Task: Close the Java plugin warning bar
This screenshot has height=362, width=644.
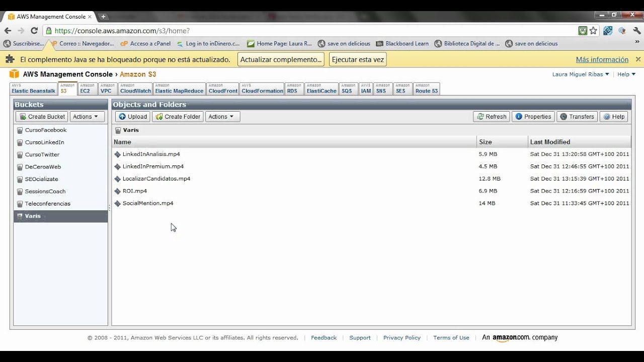Action: point(638,59)
